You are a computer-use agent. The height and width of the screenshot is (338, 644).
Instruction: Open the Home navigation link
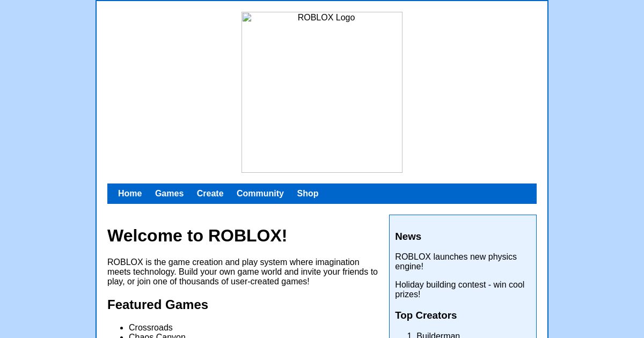(130, 193)
